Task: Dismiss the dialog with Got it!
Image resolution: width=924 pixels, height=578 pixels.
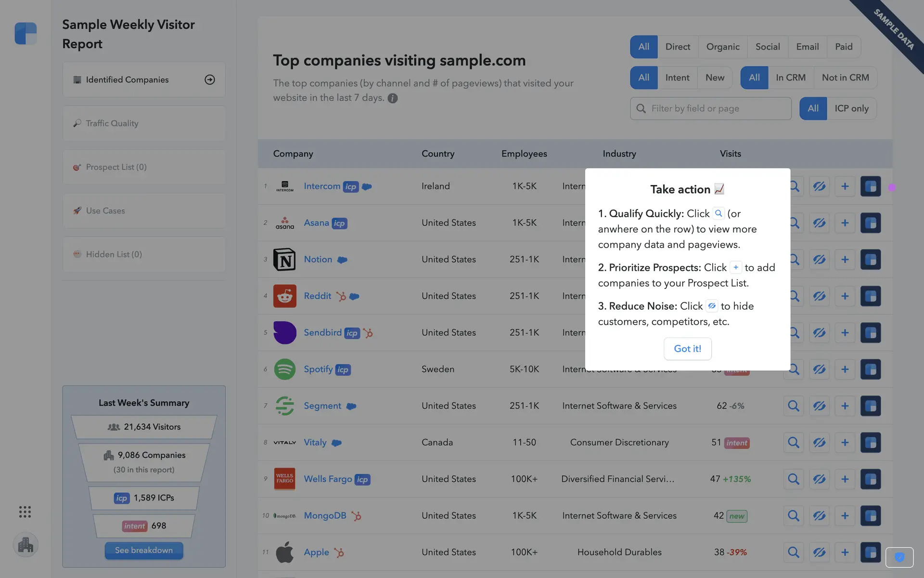Action: pyautogui.click(x=687, y=349)
